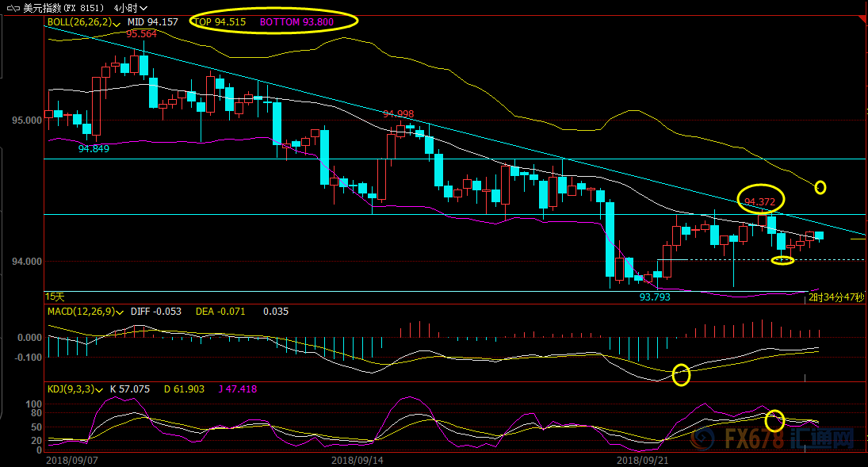Viewport: 868px width, 467px height.
Task: Click the MID 94.157 value
Action: click(x=153, y=22)
